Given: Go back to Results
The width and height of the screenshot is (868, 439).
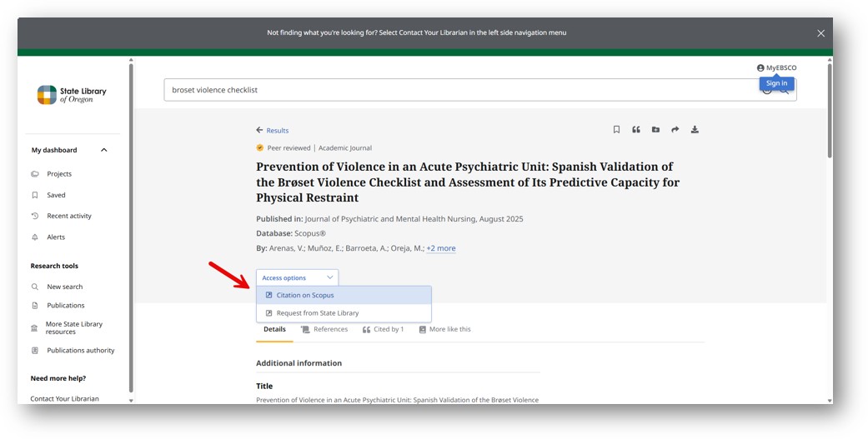Looking at the screenshot, I should (x=273, y=131).
